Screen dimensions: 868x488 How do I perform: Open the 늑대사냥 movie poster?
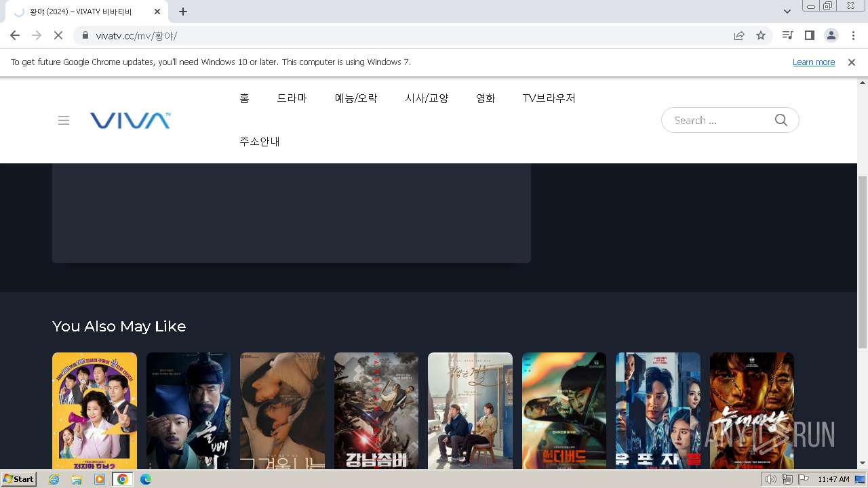752,411
